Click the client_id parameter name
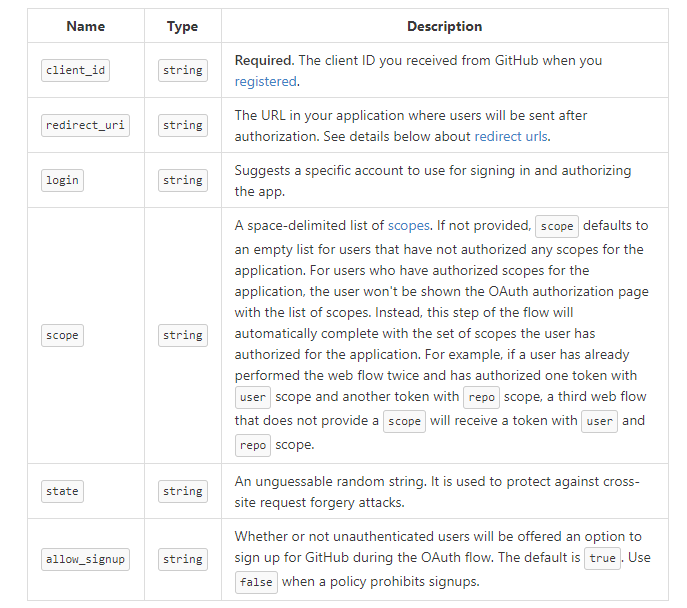The height and width of the screenshot is (608, 687). (x=75, y=71)
